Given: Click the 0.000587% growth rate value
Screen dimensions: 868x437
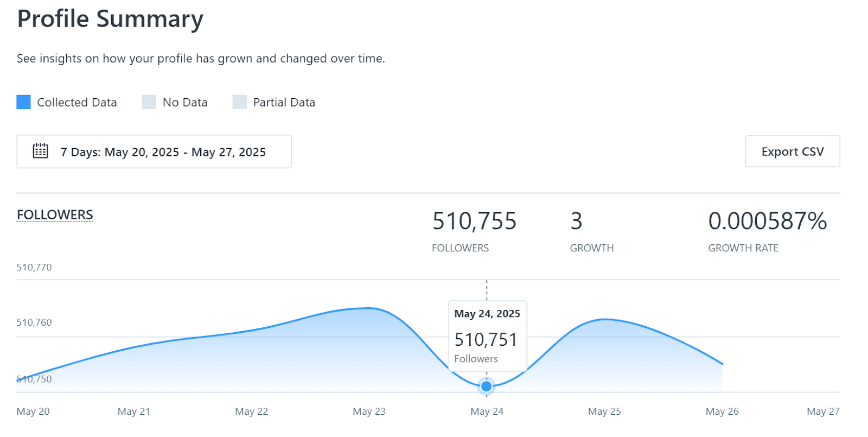Looking at the screenshot, I should [x=768, y=221].
